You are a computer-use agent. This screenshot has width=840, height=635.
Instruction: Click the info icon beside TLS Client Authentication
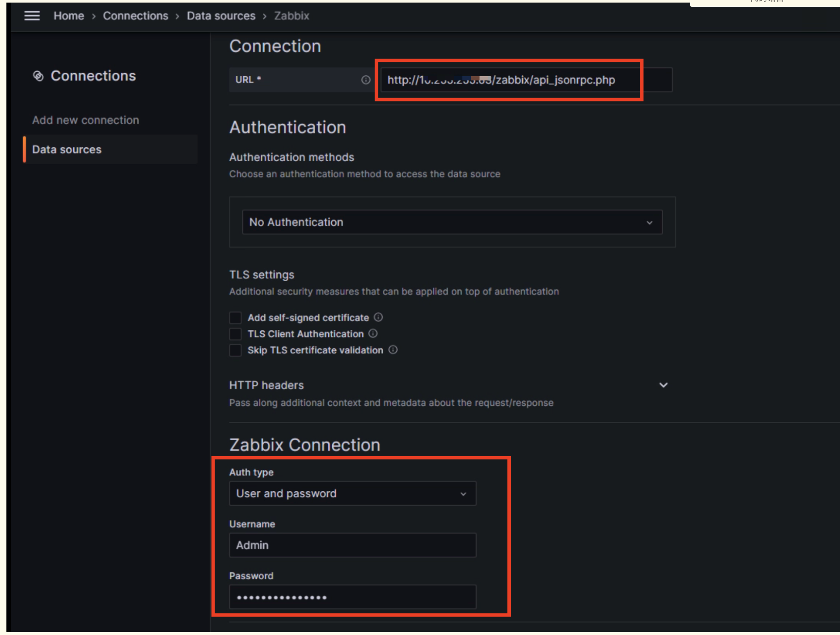372,334
